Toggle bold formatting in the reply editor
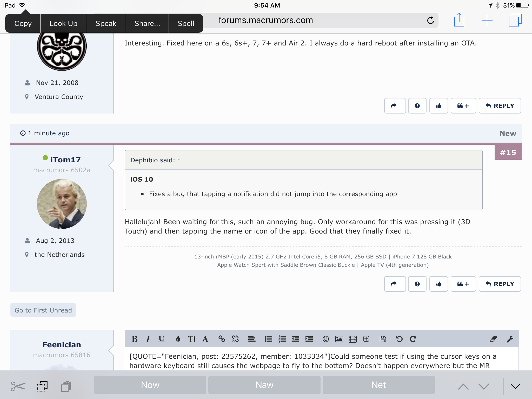Viewport: 532px width, 399px height. click(135, 339)
